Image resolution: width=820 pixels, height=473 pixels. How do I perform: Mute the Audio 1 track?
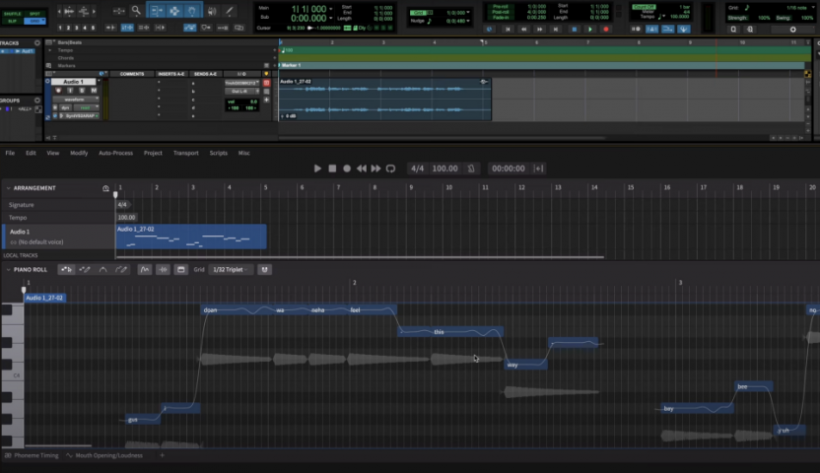(x=94, y=91)
